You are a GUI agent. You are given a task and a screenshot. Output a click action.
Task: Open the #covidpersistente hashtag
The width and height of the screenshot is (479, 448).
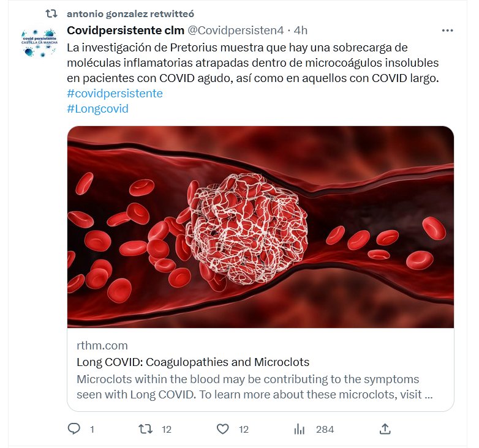click(x=115, y=94)
